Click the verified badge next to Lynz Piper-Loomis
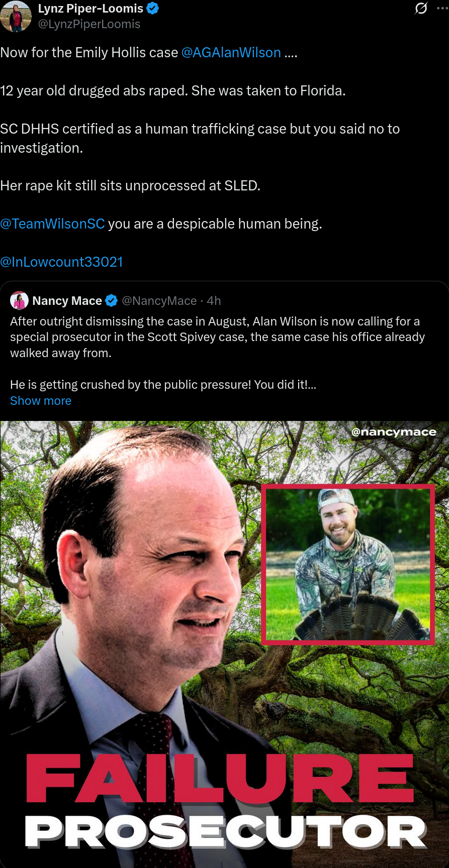The width and height of the screenshot is (449, 868). pos(153,9)
